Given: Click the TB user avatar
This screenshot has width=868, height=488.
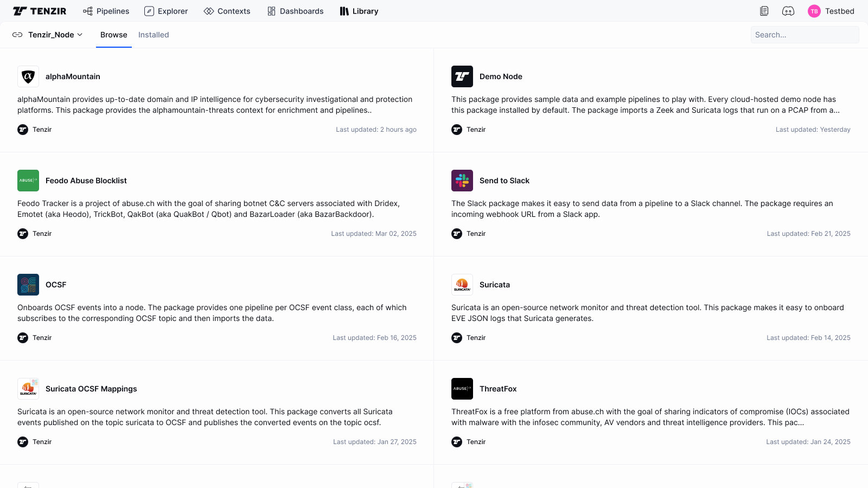Looking at the screenshot, I should pos(814,11).
